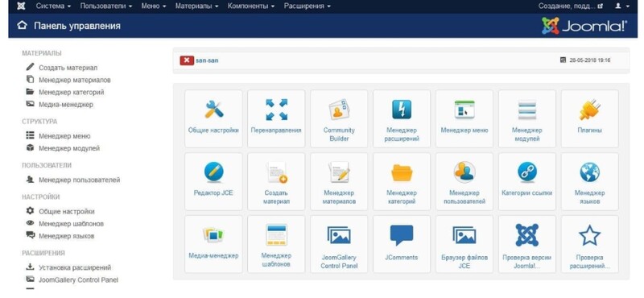Open Менеджер модулей tile in grid
The image size is (644, 298).
click(527, 118)
